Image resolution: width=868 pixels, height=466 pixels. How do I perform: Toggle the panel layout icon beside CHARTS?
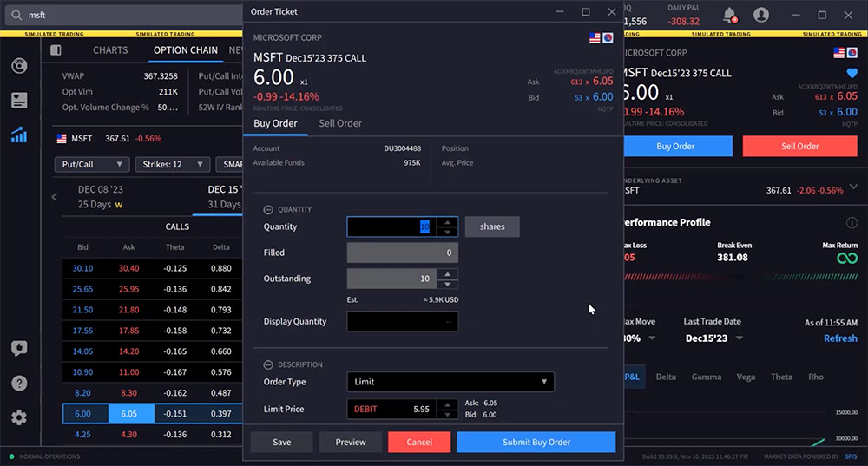pyautogui.click(x=56, y=50)
